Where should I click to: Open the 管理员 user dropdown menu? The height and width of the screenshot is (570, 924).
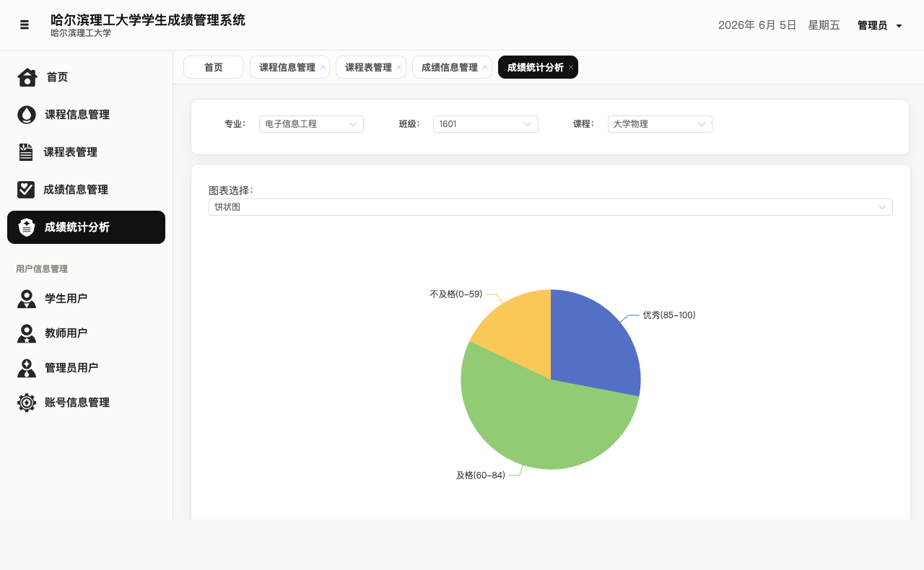(880, 25)
